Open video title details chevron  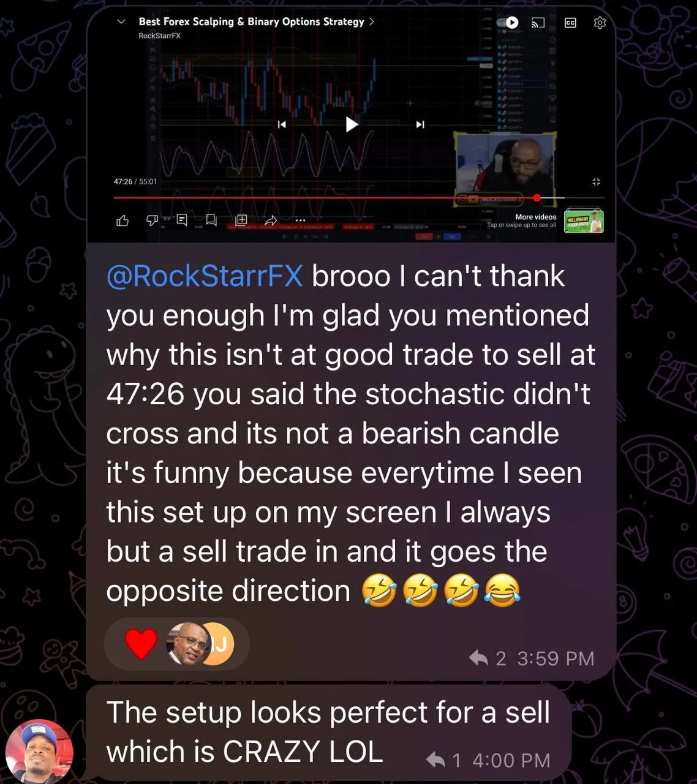pos(371,21)
